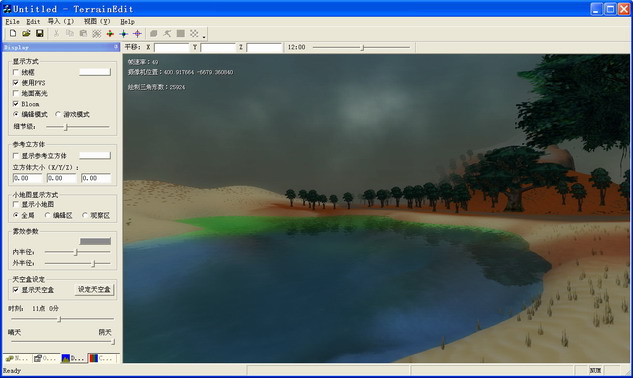Click the gray stacked-layers toolbar icon
This screenshot has height=378, width=633.
[x=154, y=34]
